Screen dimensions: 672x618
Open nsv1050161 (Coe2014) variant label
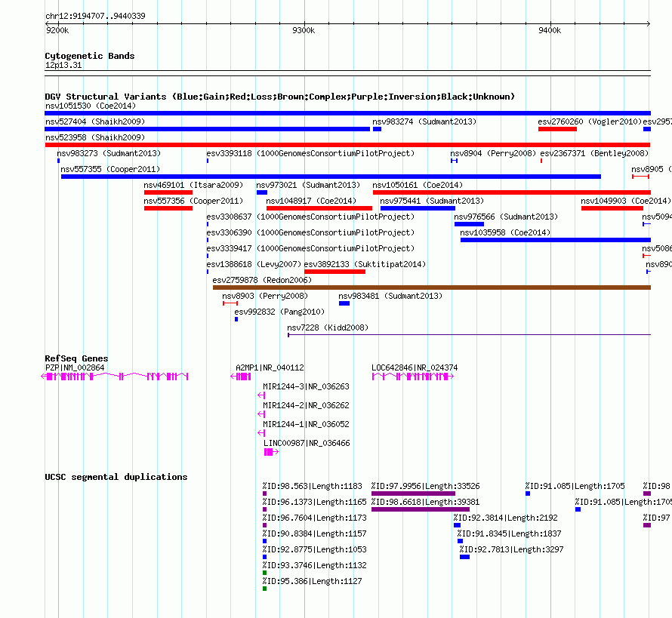(418, 185)
